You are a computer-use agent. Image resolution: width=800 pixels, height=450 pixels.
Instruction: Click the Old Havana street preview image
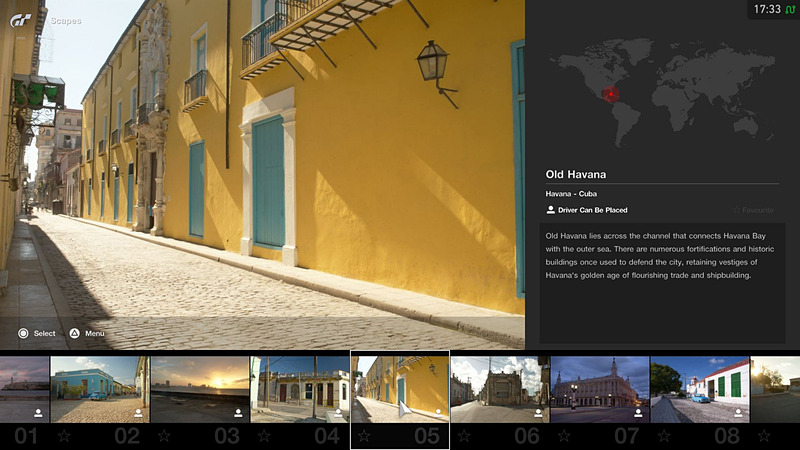click(x=262, y=174)
